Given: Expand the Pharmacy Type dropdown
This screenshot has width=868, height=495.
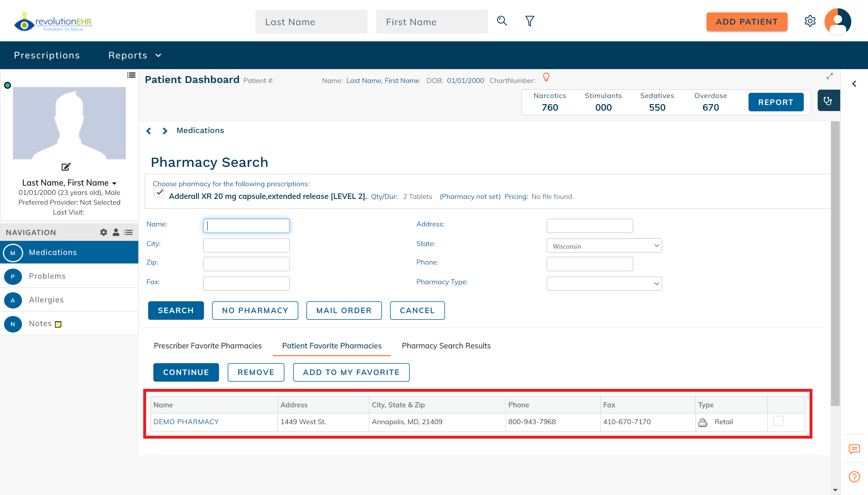Looking at the screenshot, I should pyautogui.click(x=604, y=284).
